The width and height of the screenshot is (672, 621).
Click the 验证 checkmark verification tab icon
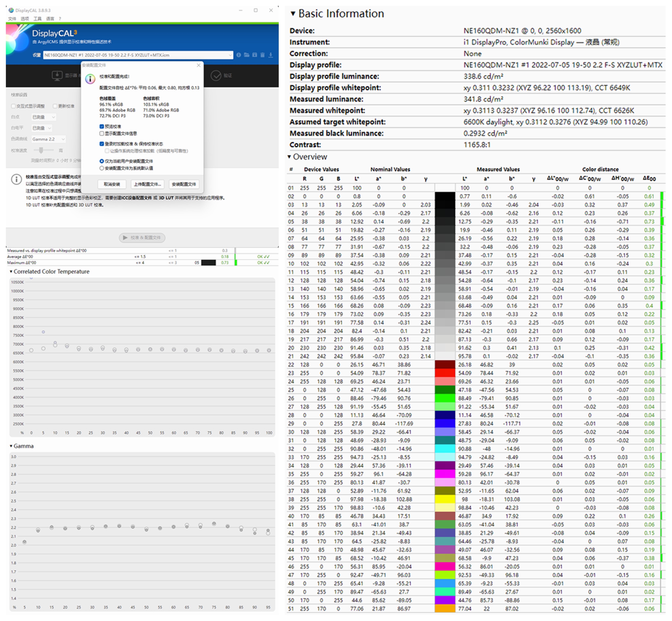click(216, 76)
